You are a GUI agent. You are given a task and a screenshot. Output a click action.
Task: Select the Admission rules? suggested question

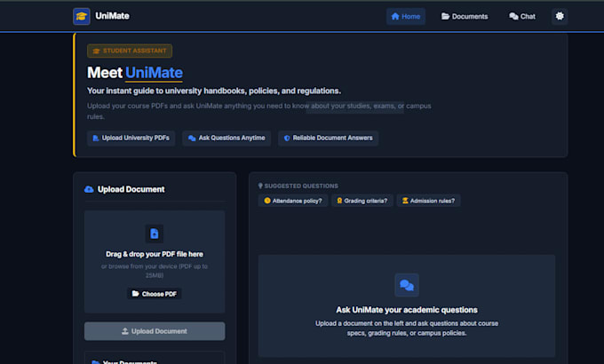click(428, 201)
